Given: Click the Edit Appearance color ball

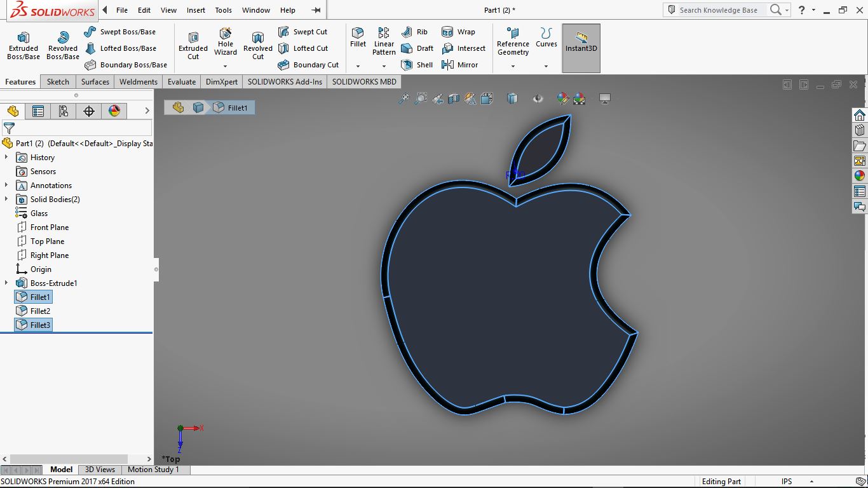Looking at the screenshot, I should pos(563,98).
